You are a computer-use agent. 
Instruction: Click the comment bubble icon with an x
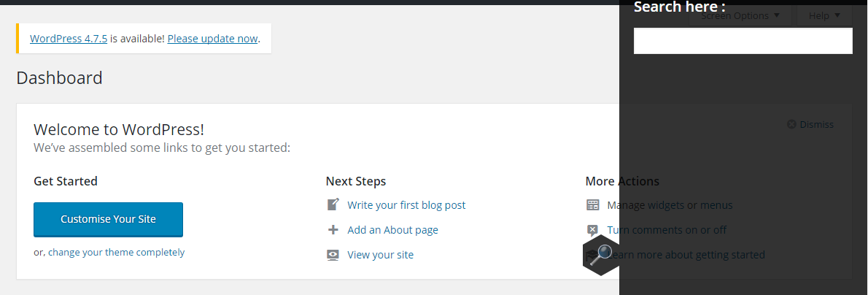coord(592,229)
